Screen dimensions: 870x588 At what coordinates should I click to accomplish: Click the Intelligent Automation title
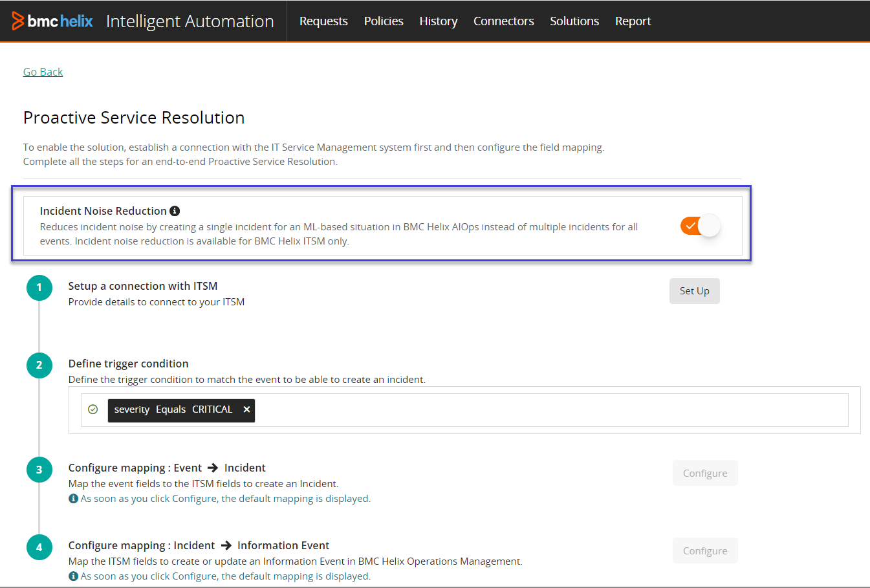190,21
